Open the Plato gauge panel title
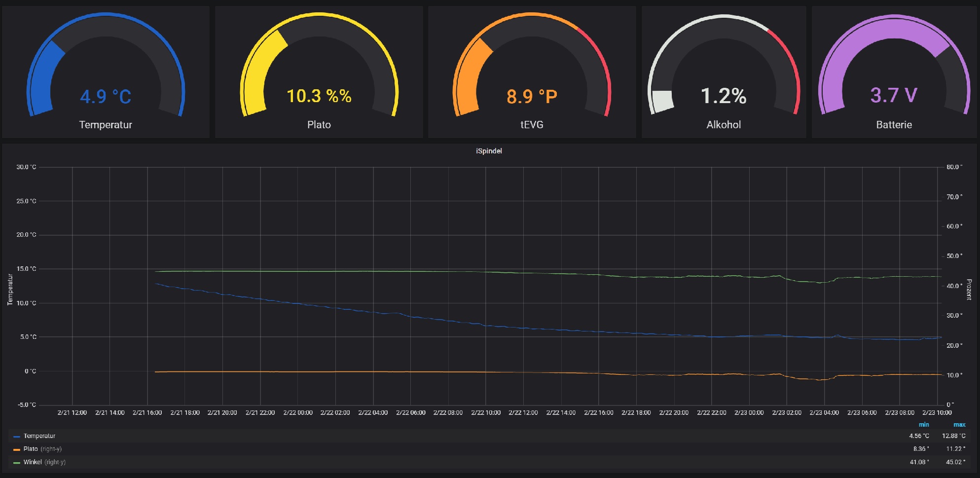 (319, 125)
